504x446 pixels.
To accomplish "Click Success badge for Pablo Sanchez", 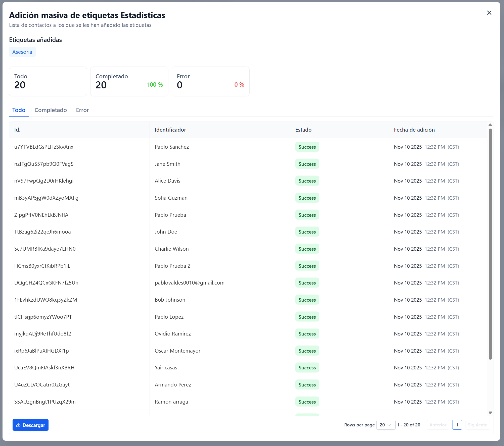I will click(x=307, y=147).
